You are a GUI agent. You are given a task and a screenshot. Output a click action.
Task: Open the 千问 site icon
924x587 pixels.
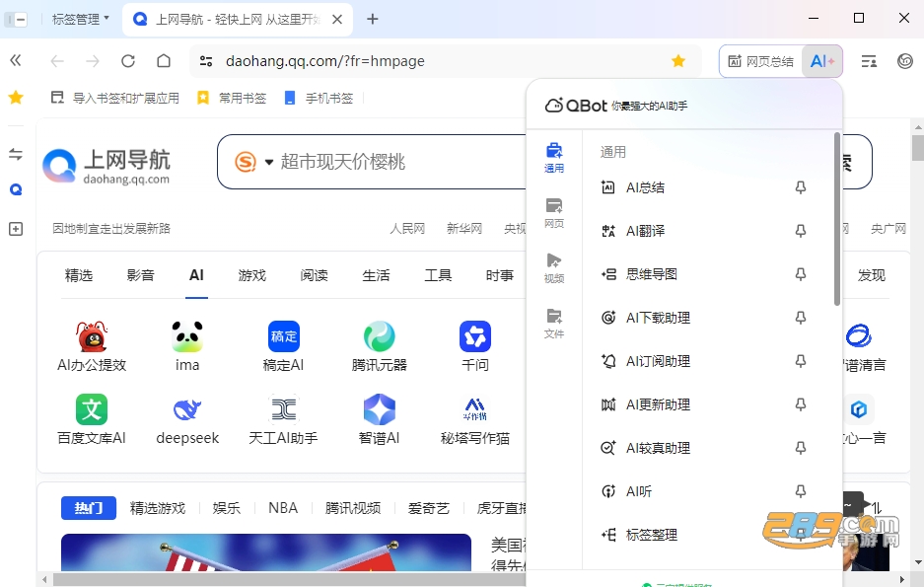pyautogui.click(x=475, y=336)
